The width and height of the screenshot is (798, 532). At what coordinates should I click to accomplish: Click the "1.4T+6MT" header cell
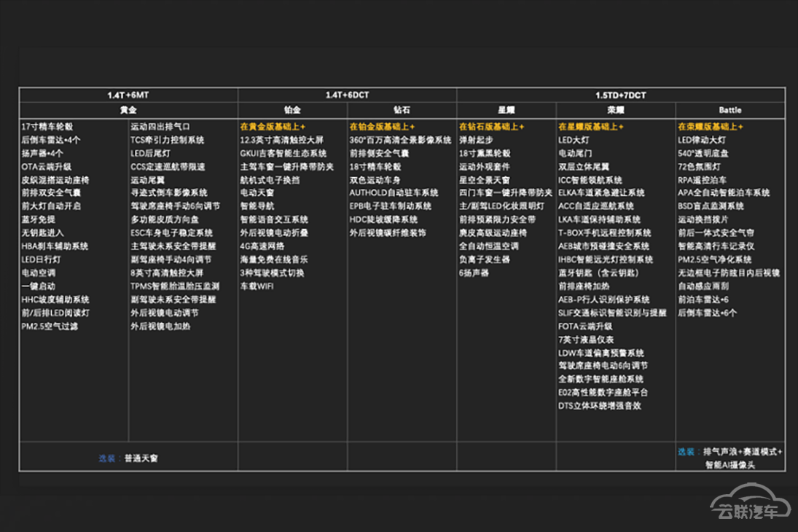pyautogui.click(x=128, y=95)
